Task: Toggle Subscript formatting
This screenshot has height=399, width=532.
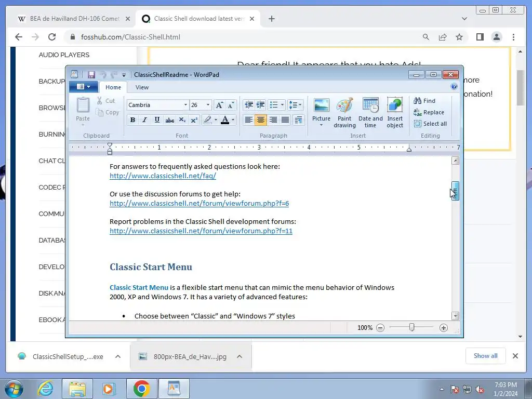Action: pyautogui.click(x=182, y=120)
